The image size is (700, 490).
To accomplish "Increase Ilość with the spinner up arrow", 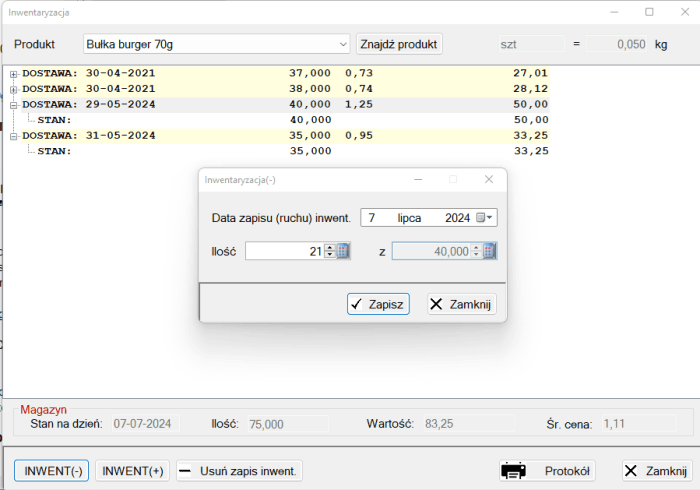I will pos(329,247).
